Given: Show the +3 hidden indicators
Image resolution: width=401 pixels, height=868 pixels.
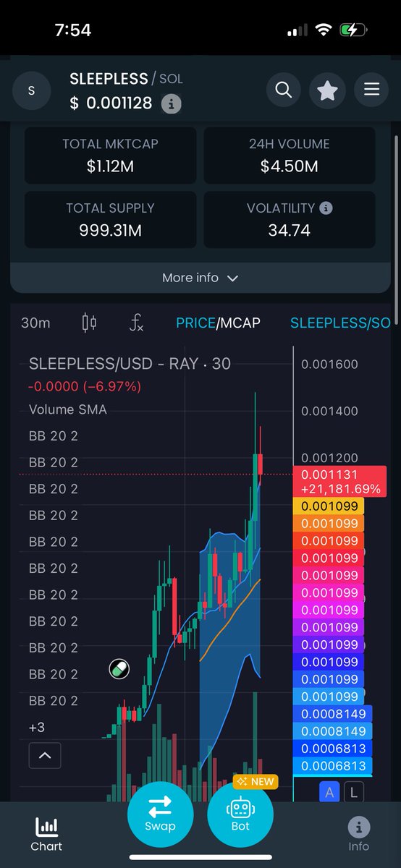Looking at the screenshot, I should coord(36,727).
